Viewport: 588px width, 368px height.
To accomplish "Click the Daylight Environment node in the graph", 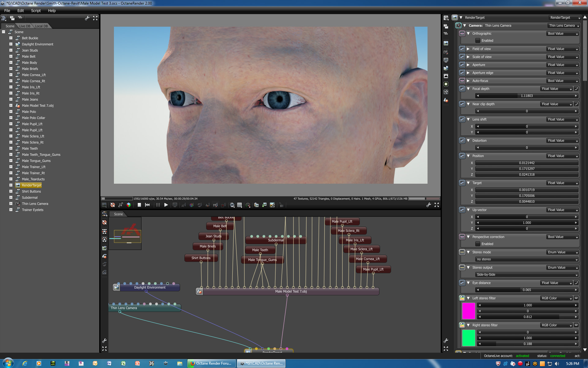I will (x=149, y=287).
